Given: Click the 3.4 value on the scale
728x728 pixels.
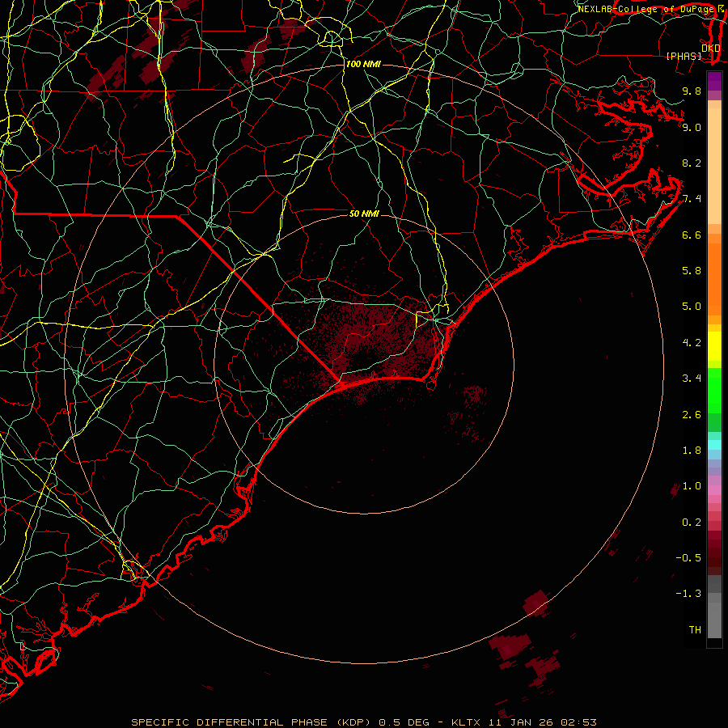Looking at the screenshot, I should tap(692, 379).
